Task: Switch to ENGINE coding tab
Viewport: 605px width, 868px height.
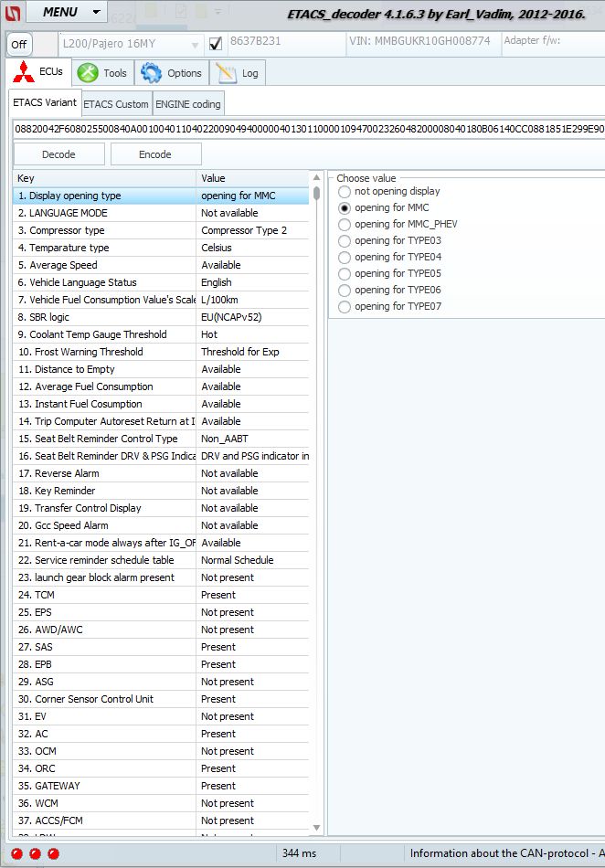Action: click(187, 104)
